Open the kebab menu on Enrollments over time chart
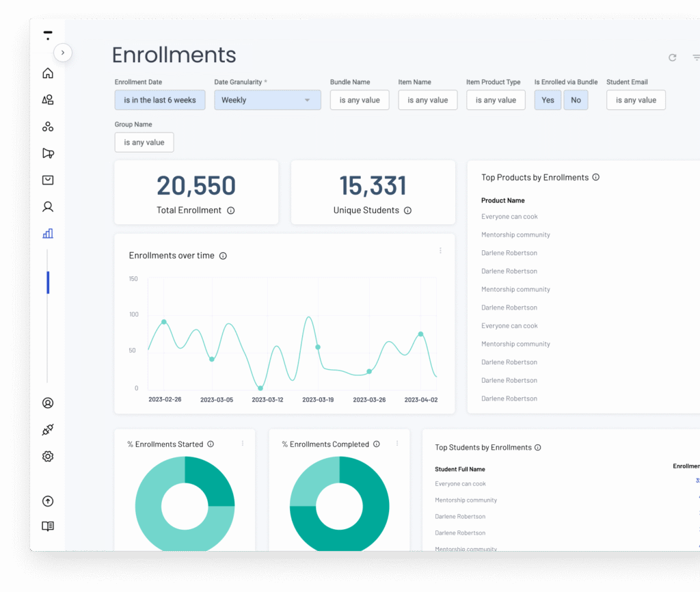Screen dimensions: 700x592 click(440, 251)
